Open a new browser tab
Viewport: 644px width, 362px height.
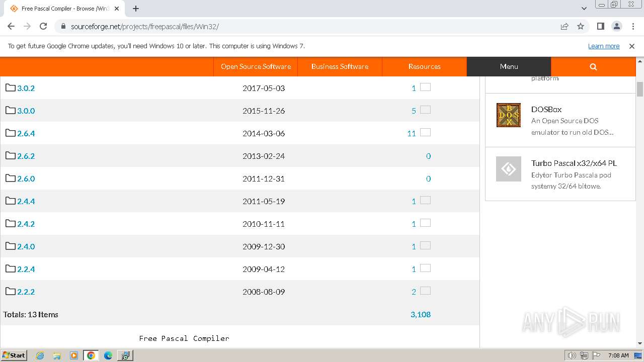[x=135, y=9]
